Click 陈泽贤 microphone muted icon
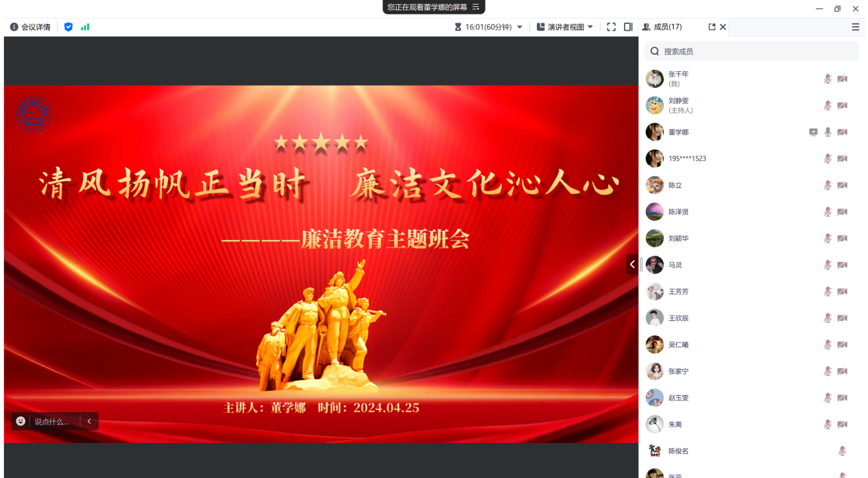The image size is (868, 478). pos(828,212)
